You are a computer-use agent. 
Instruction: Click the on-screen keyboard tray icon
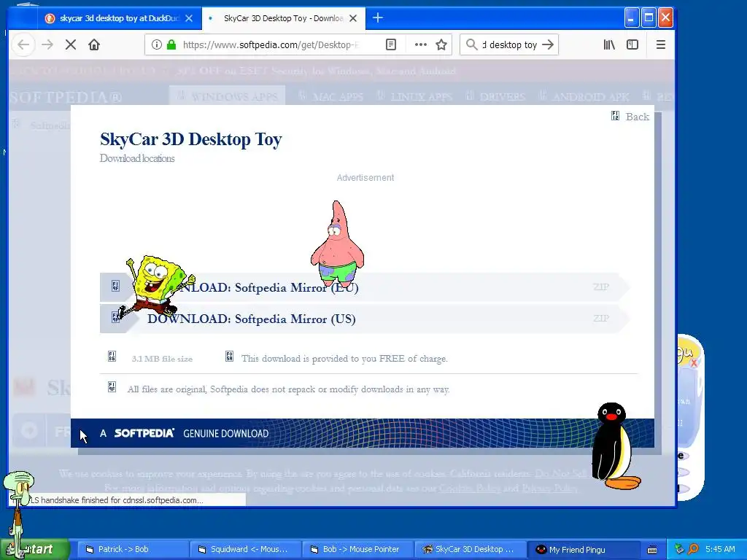[x=652, y=550]
